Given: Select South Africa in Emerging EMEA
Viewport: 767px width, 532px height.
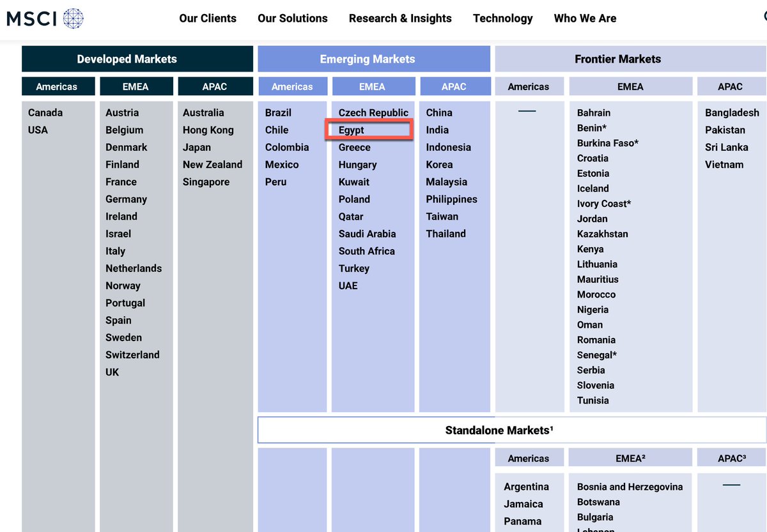Looking at the screenshot, I should pos(367,251).
